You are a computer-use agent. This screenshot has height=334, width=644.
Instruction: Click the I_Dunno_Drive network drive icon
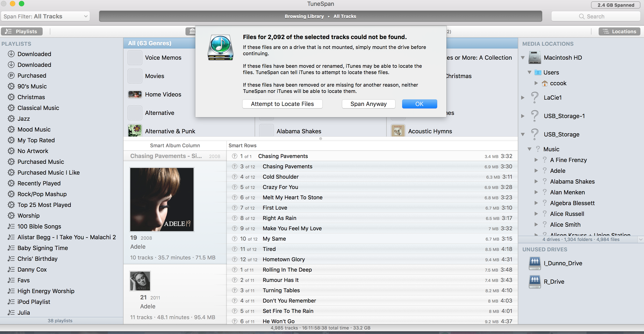(534, 263)
